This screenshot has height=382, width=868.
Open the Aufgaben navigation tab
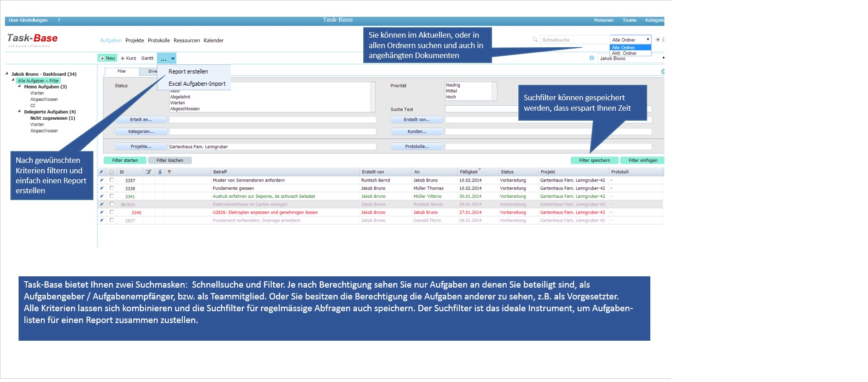point(111,40)
